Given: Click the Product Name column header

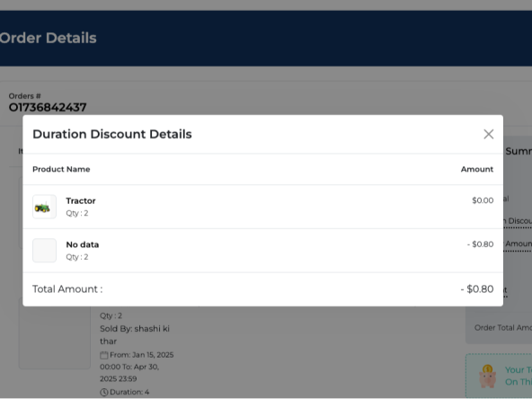Looking at the screenshot, I should (x=61, y=169).
